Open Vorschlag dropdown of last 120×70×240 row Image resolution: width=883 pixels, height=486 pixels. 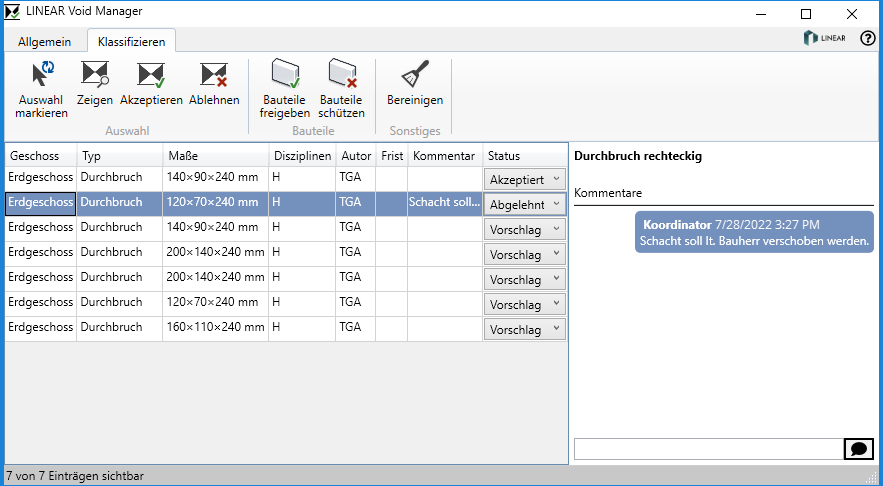tap(525, 305)
